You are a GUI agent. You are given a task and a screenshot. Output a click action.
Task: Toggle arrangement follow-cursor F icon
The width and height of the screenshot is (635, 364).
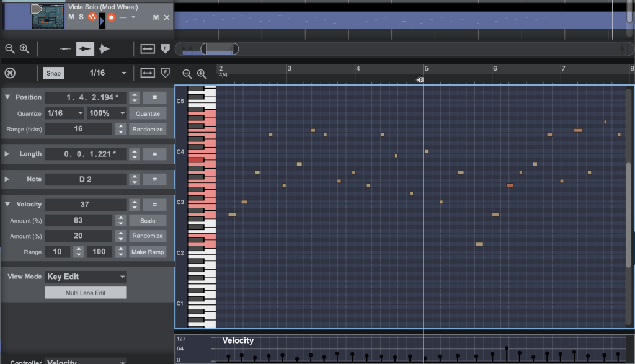pos(165,49)
